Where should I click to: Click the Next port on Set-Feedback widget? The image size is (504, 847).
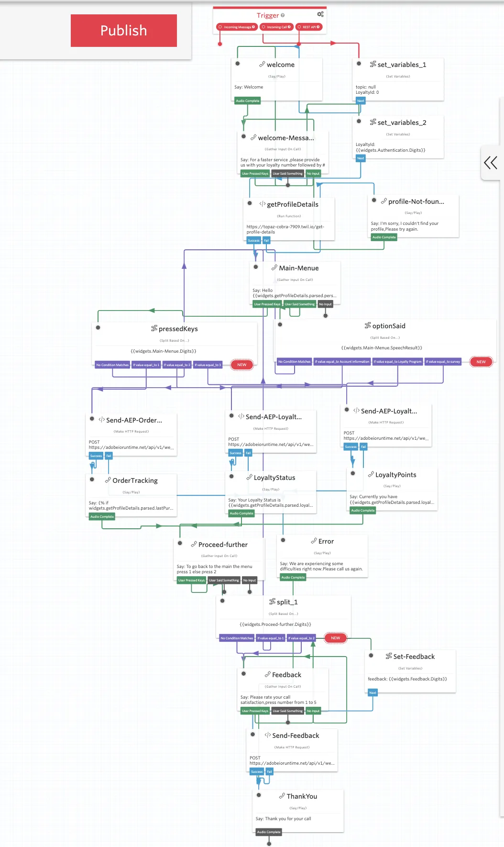373,693
